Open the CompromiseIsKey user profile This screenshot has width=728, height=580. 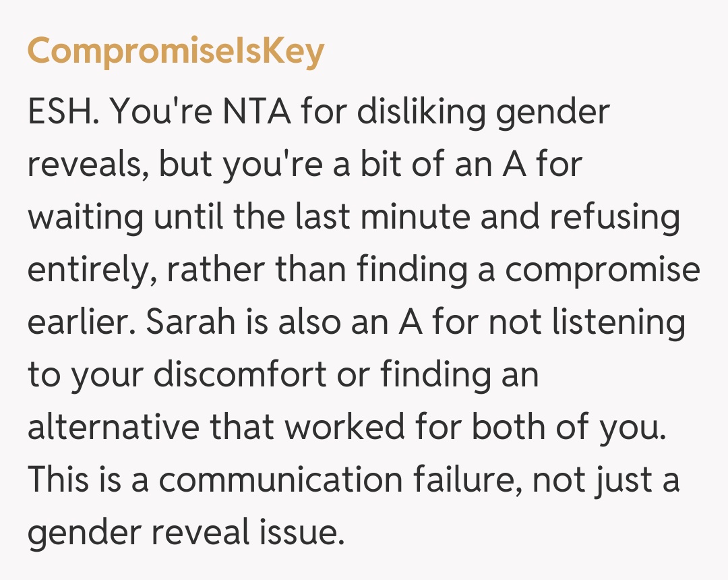pyautogui.click(x=175, y=52)
